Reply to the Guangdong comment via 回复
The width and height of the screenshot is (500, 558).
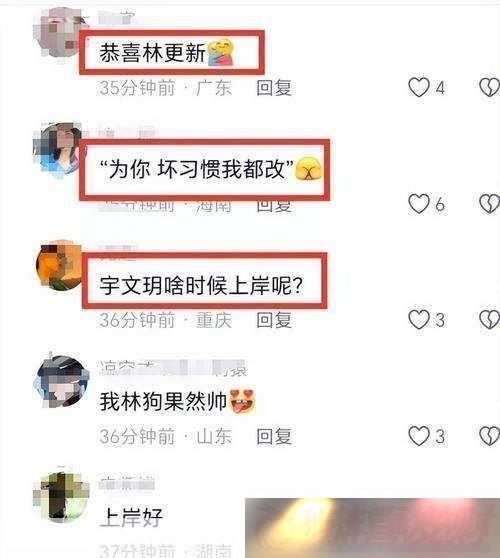[274, 88]
